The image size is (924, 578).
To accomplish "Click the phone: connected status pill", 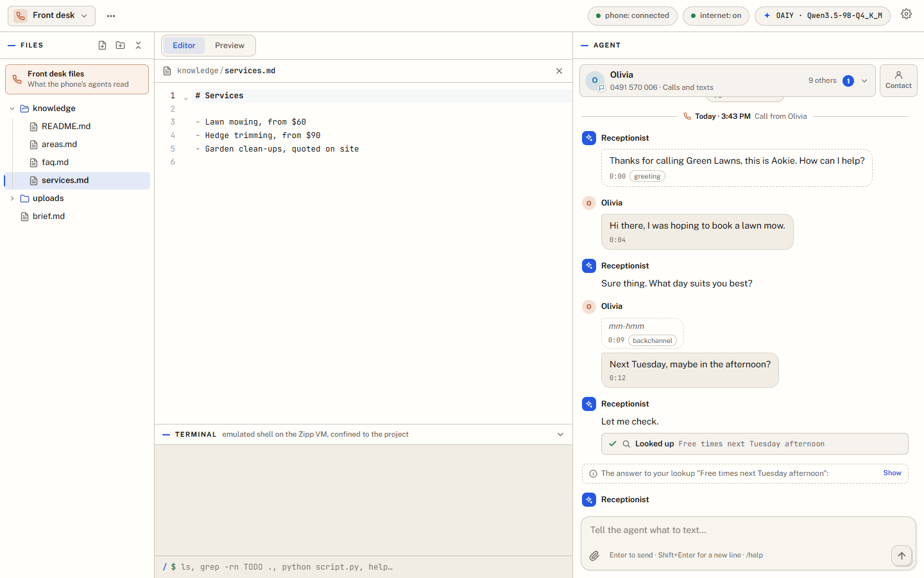I will tap(632, 15).
